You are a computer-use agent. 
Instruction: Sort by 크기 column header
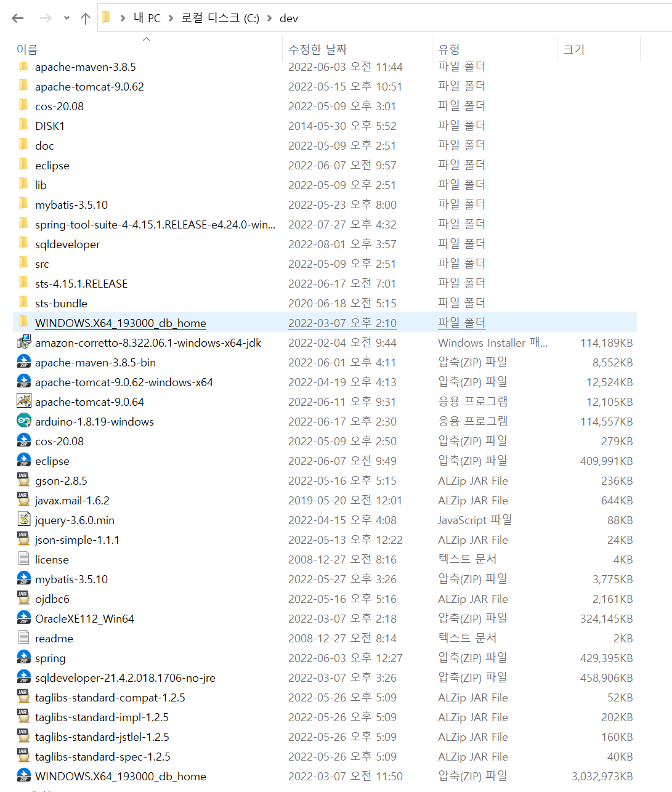573,49
